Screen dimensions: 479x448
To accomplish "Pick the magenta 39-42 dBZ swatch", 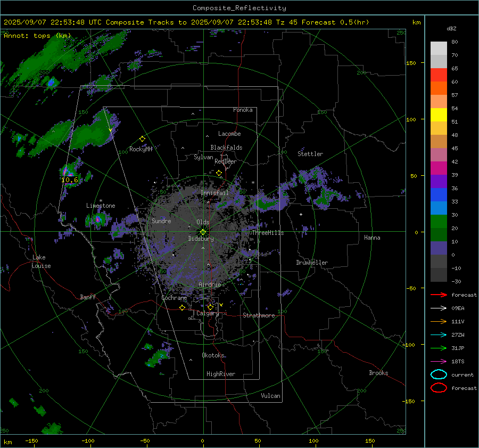I will tap(439, 168).
